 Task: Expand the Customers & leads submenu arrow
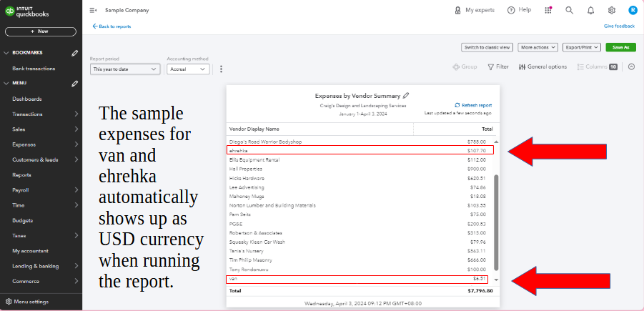[x=76, y=160]
